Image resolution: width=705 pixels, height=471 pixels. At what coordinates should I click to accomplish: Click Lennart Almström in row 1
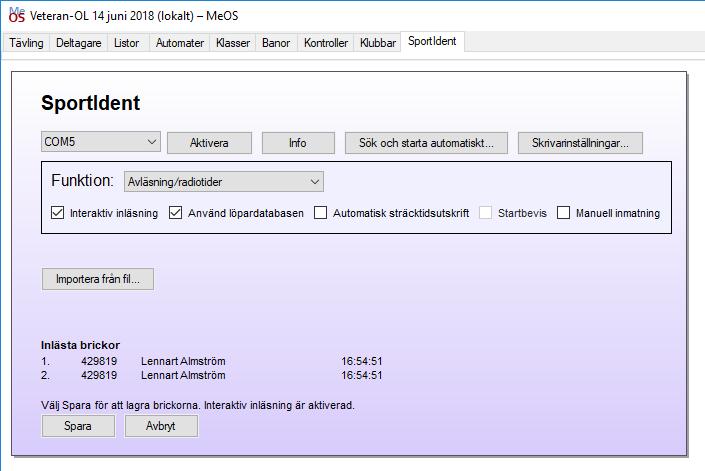click(183, 361)
